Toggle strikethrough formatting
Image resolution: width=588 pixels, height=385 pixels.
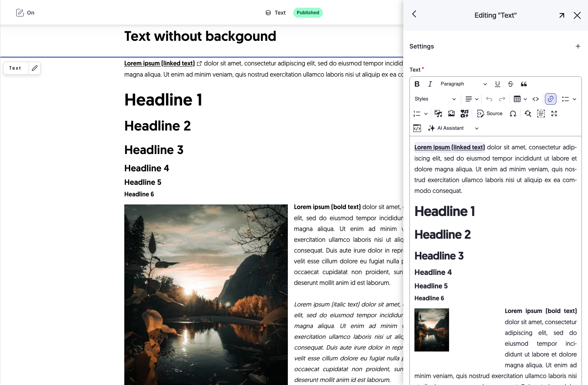[511, 84]
